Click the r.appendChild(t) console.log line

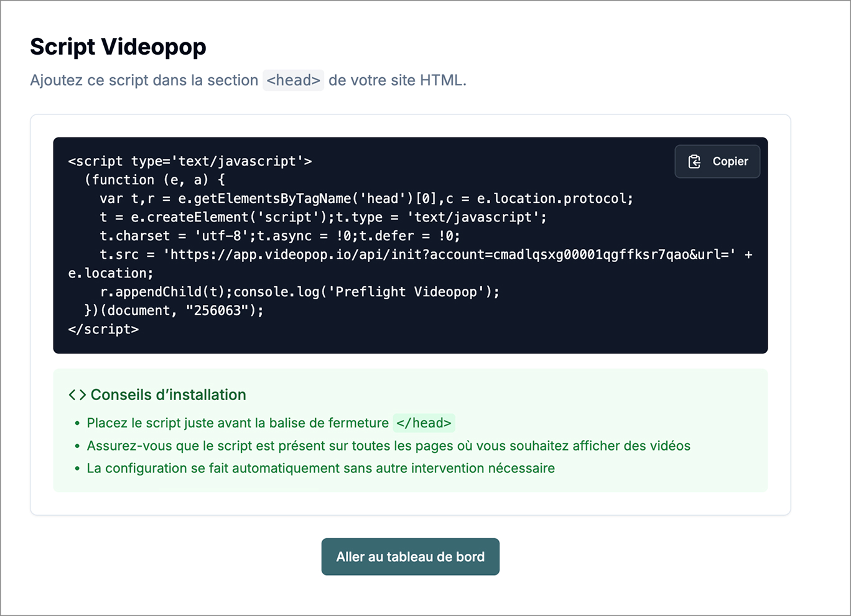click(300, 292)
